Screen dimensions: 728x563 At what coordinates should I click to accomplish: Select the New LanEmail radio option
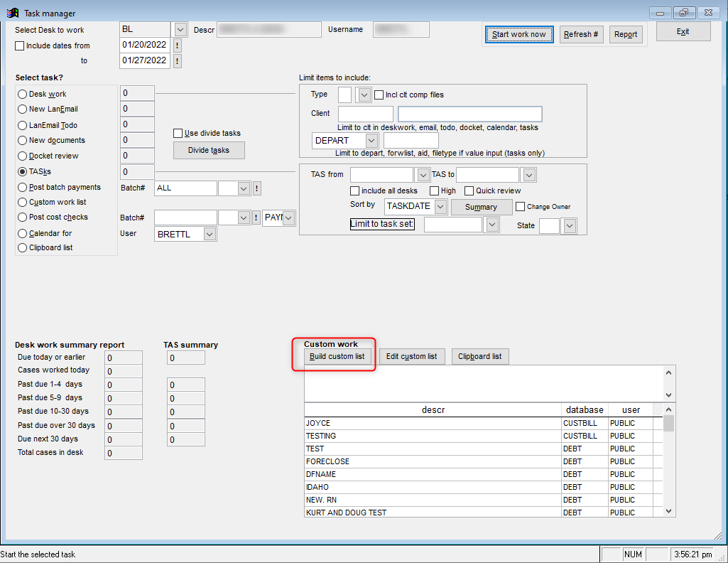22,109
